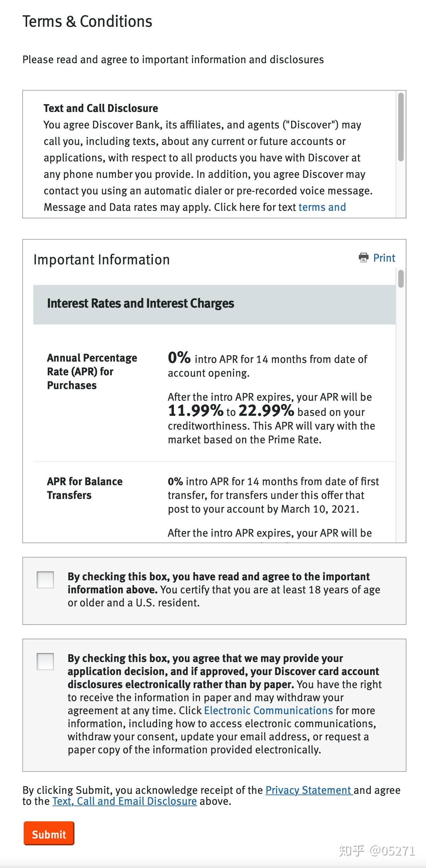Click the Important Information panel scrollbar thumb
Image resolution: width=426 pixels, height=868 pixels.
pyautogui.click(x=401, y=278)
